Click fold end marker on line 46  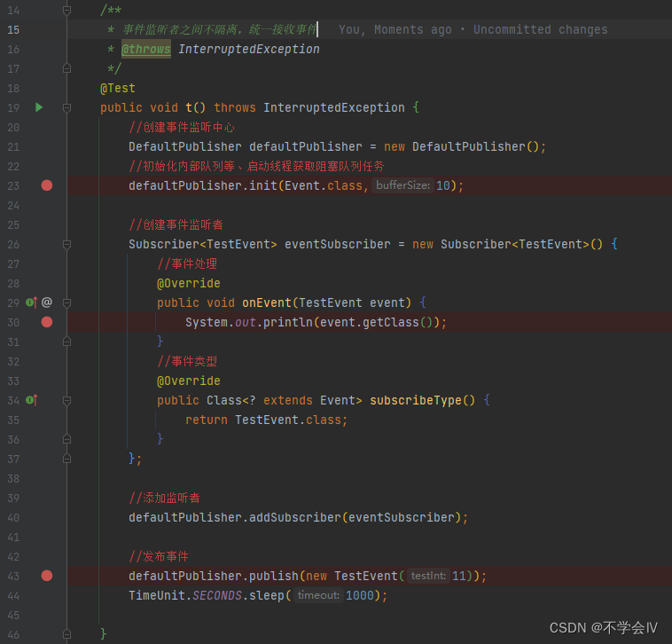click(x=66, y=633)
